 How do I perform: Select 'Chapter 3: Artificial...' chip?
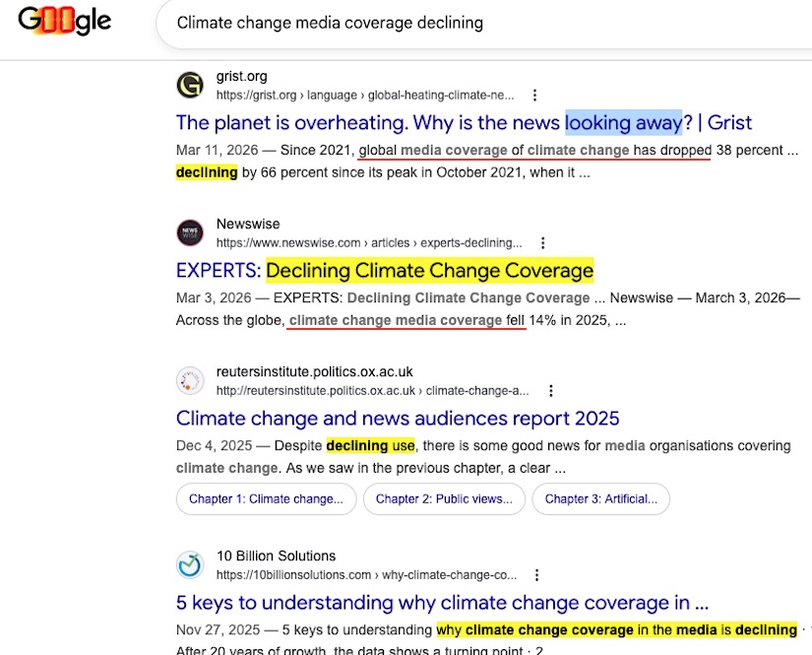[600, 498]
